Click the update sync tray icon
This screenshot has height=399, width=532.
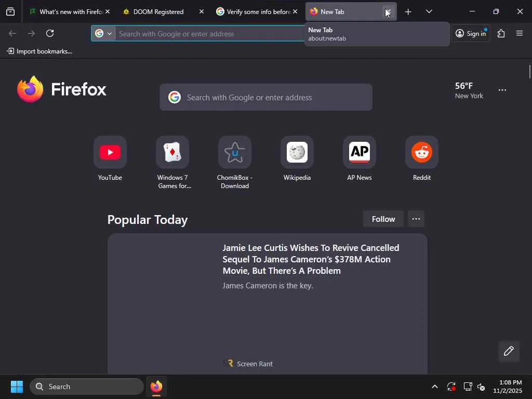click(451, 387)
